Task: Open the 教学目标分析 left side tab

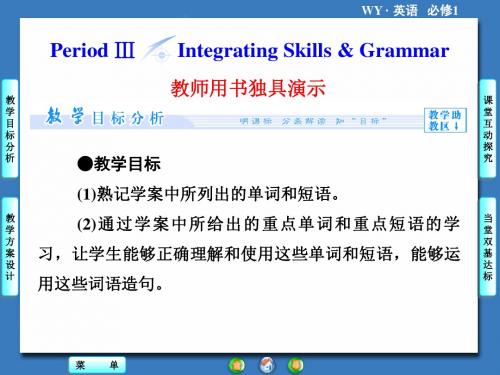Action: point(10,129)
